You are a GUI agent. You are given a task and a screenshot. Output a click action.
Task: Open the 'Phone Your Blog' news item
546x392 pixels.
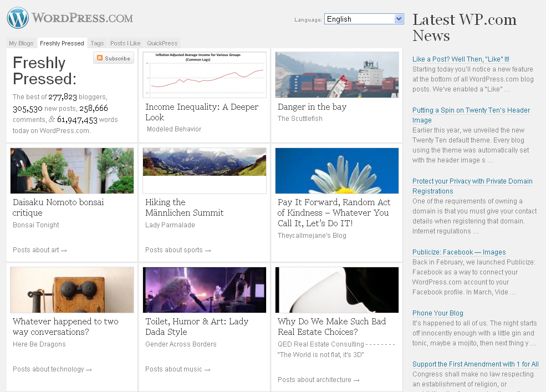pyautogui.click(x=438, y=313)
